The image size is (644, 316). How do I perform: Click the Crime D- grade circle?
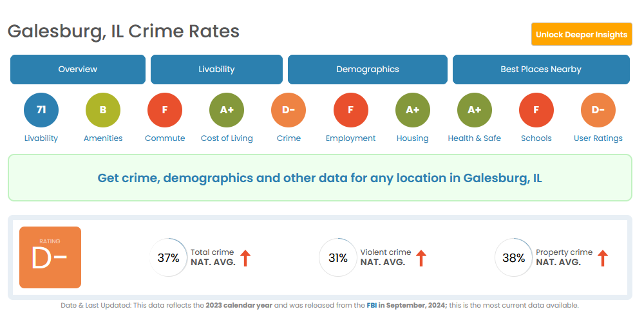289,110
